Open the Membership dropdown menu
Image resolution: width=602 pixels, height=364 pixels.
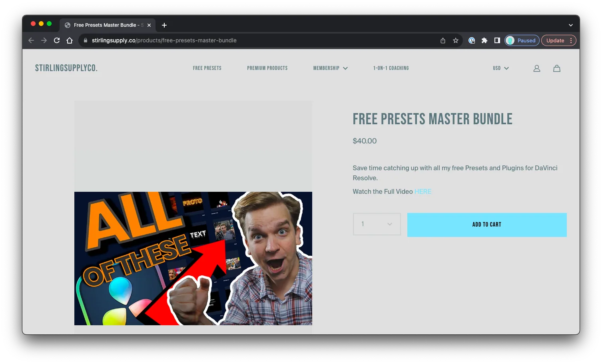[331, 68]
